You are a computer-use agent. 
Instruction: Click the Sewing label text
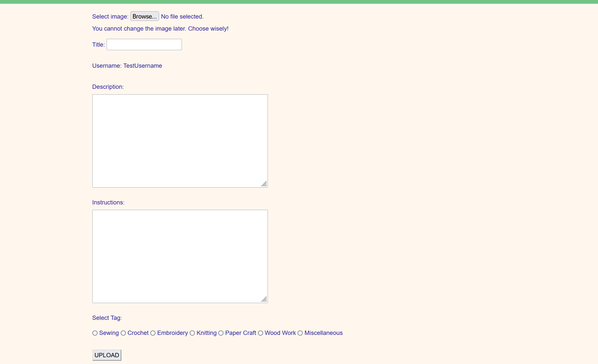(x=109, y=333)
